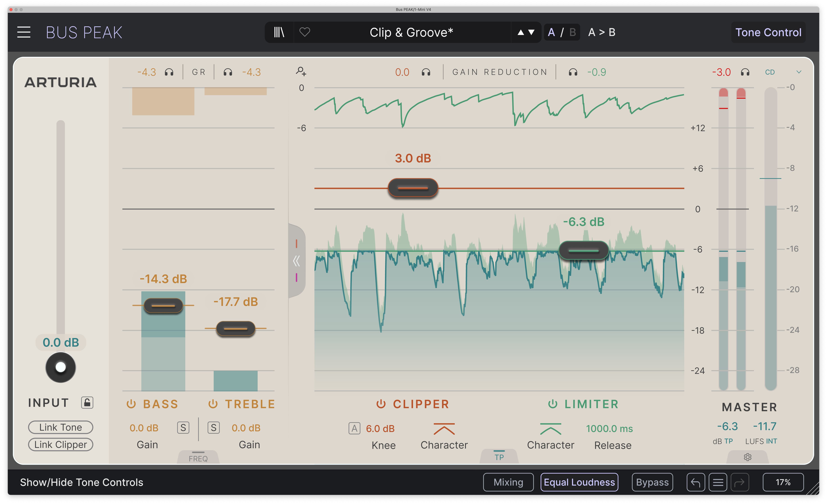This screenshot has width=827, height=504.
Task: Click master output headphone icon
Action: pyautogui.click(x=745, y=72)
